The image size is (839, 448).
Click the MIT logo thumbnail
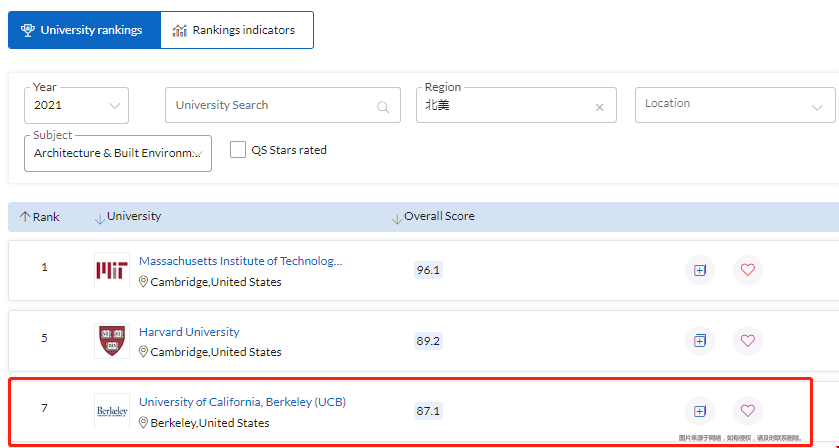tap(112, 270)
